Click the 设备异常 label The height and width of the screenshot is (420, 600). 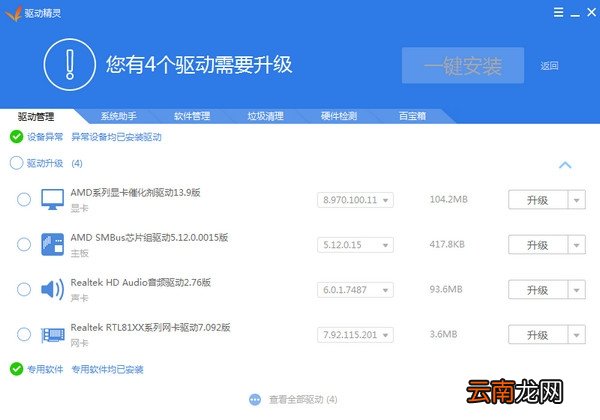(45, 137)
